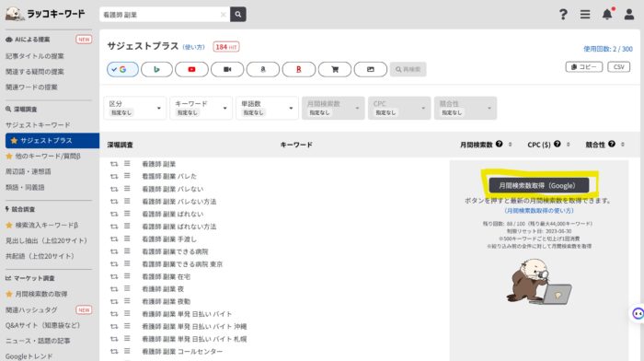Toggle the Google suggest source button

[122, 69]
